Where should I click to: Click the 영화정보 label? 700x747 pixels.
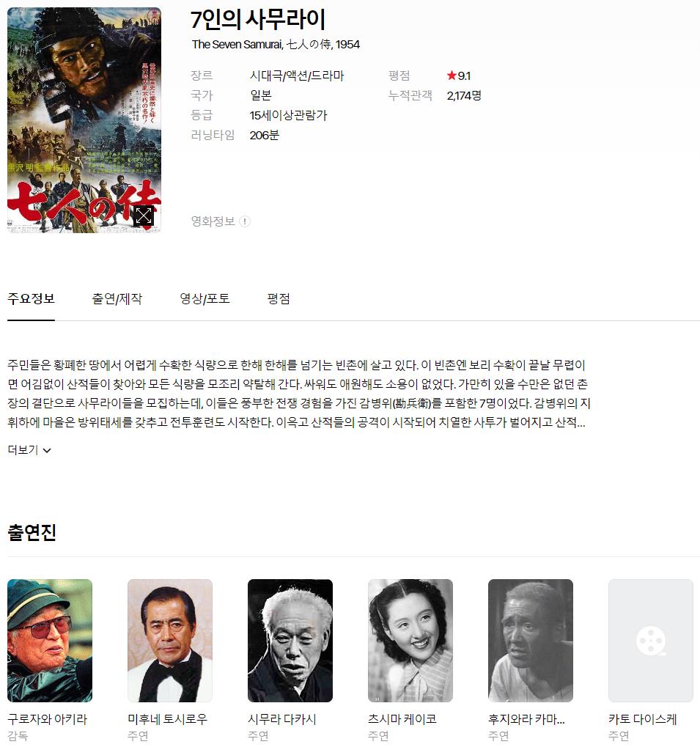pos(213,221)
